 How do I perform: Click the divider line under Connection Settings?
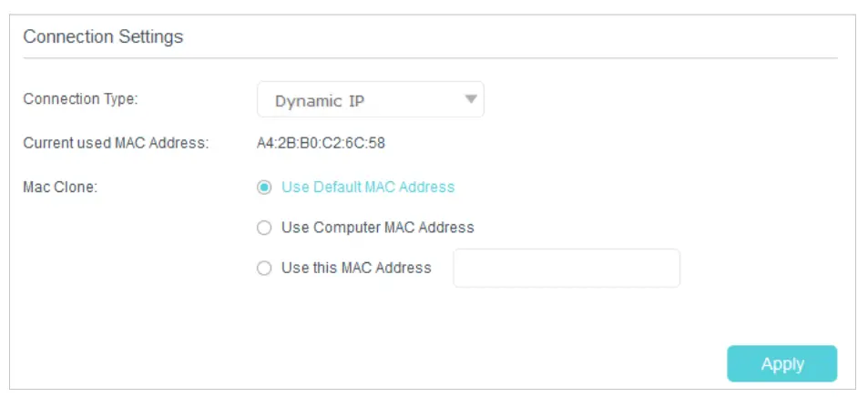[x=430, y=58]
